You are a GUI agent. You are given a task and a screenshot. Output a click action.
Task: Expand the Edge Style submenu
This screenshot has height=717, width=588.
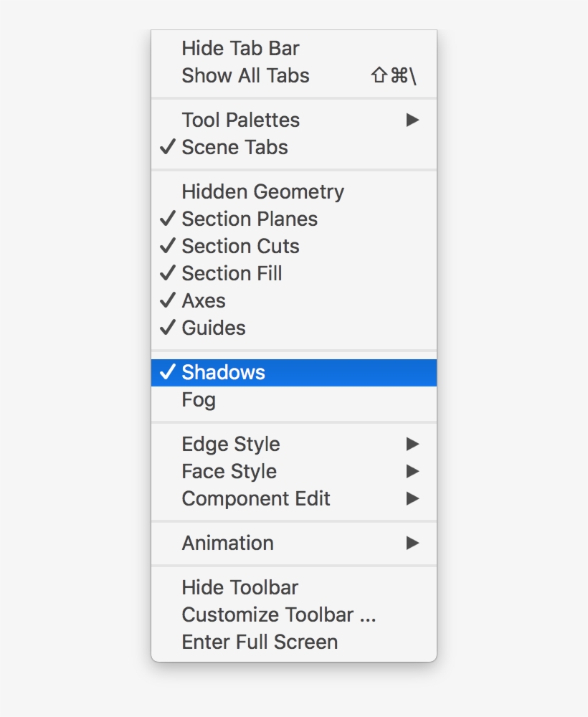tap(230, 444)
